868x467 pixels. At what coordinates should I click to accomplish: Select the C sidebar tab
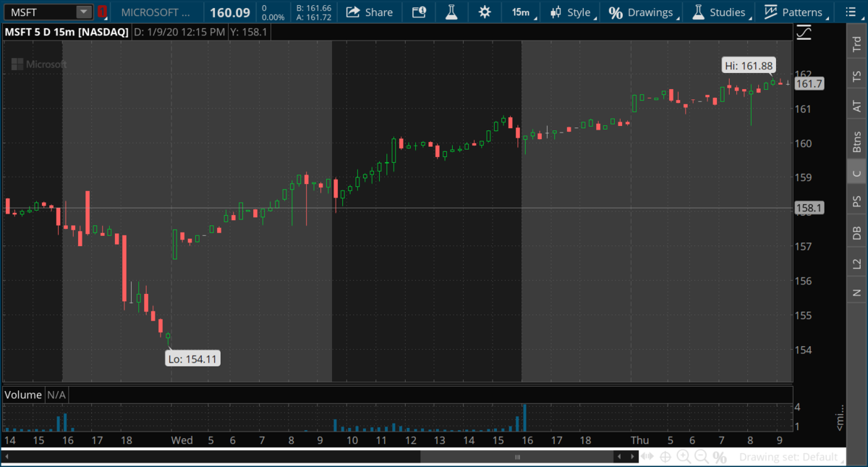click(x=857, y=172)
